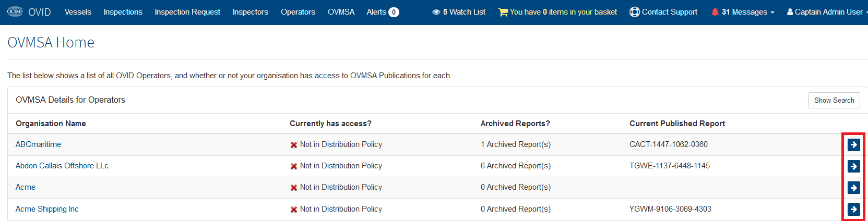Open Contact Support
The image size is (868, 221).
pyautogui.click(x=663, y=11)
